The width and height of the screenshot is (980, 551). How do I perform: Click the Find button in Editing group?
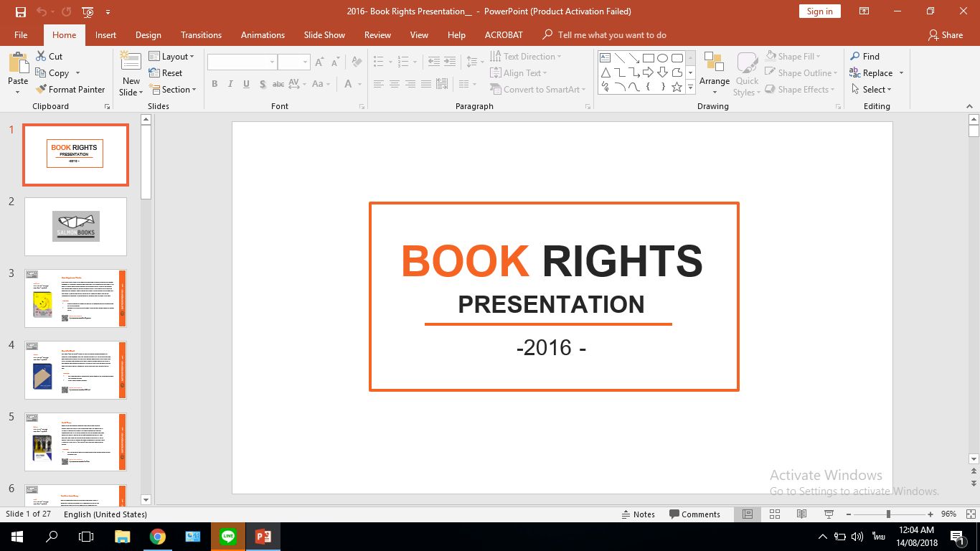(864, 57)
